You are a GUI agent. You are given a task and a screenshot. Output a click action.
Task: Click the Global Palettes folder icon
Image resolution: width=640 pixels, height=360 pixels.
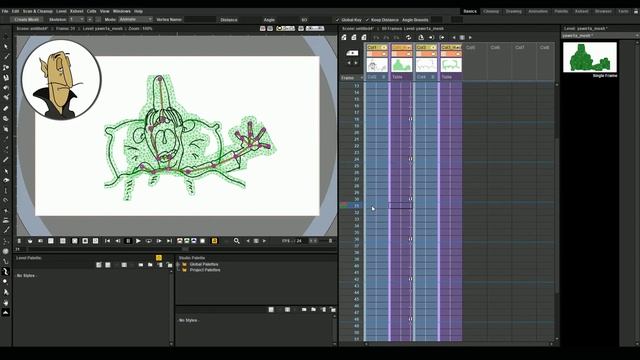pyautogui.click(x=184, y=264)
